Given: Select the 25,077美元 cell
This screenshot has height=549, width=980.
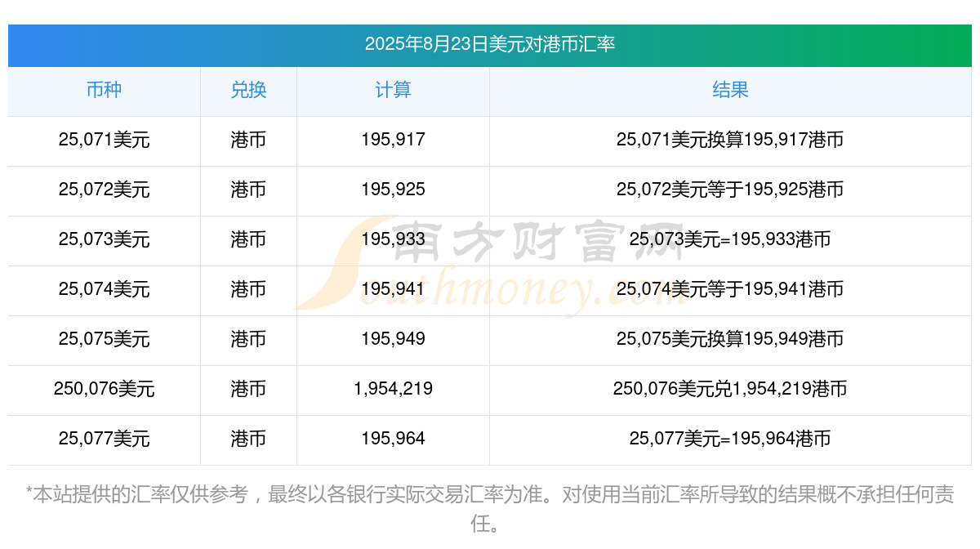Looking at the screenshot, I should [x=104, y=439].
